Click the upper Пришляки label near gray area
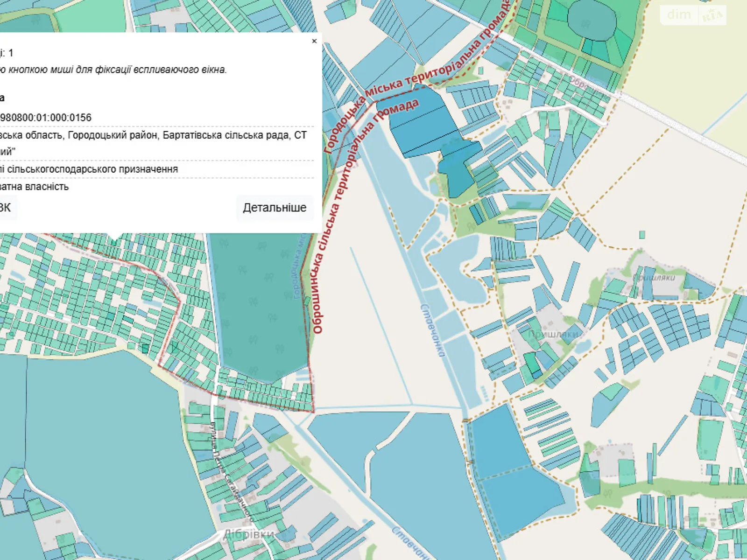Image resolution: width=747 pixels, height=560 pixels. coord(654,278)
